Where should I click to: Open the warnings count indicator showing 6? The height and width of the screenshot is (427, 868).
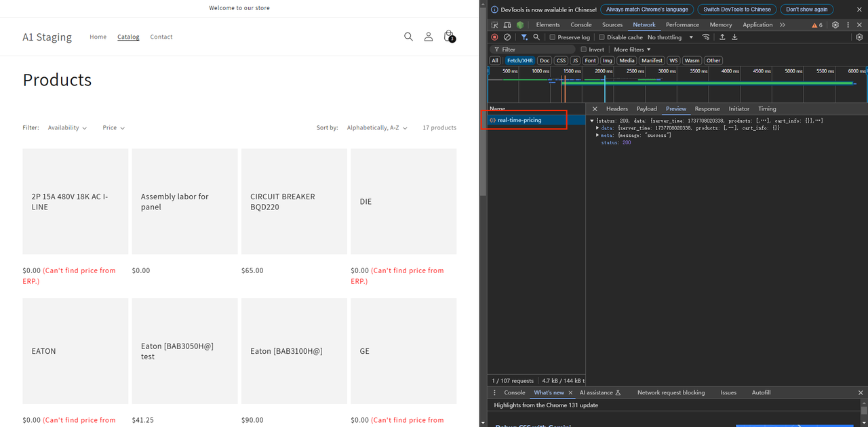817,25
